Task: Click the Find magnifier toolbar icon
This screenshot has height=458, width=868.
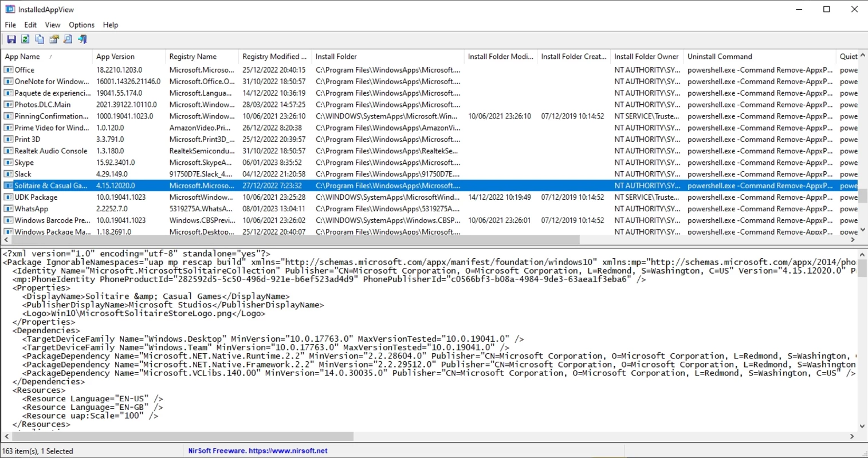Action: click(x=68, y=39)
